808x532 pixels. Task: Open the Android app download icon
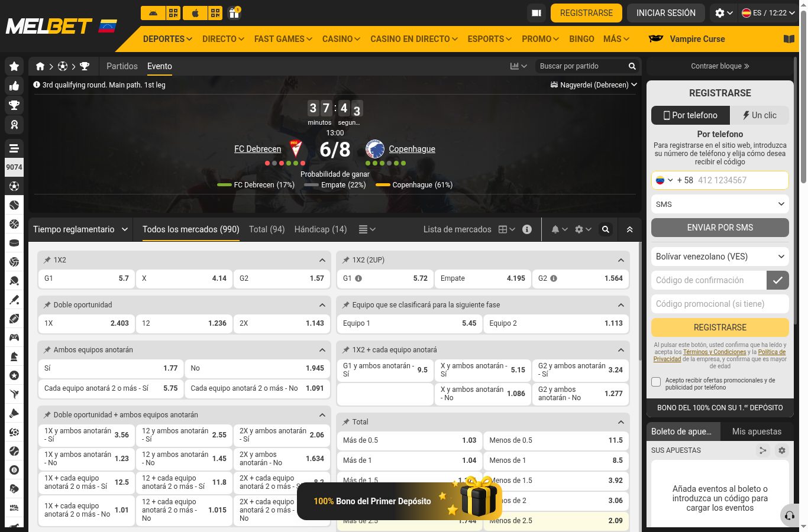point(153,12)
